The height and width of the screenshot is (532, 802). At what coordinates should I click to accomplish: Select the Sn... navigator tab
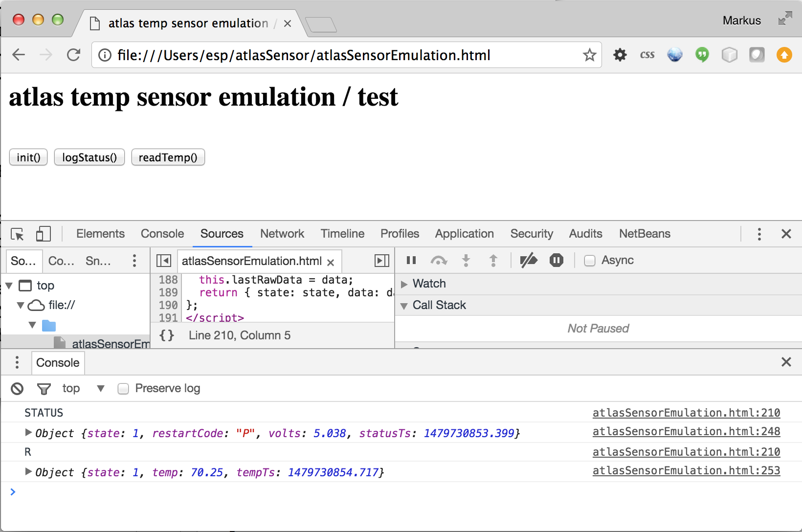[98, 261]
